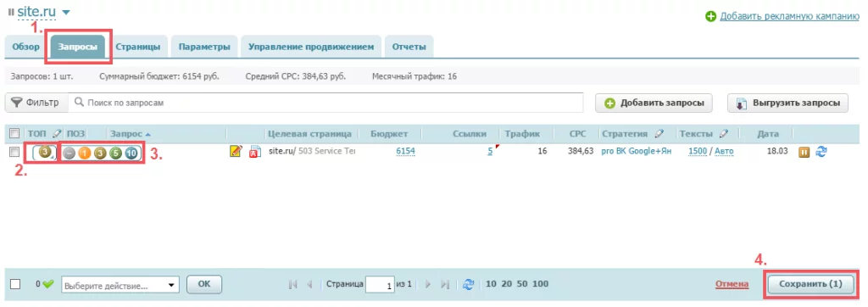
Task: Show 50 rows per page
Action: (521, 284)
